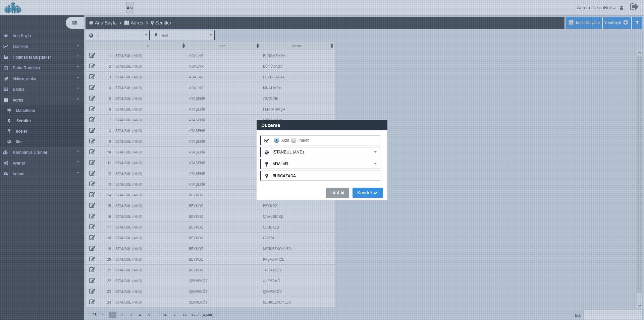Click the Iptal button to cancel

tap(337, 193)
